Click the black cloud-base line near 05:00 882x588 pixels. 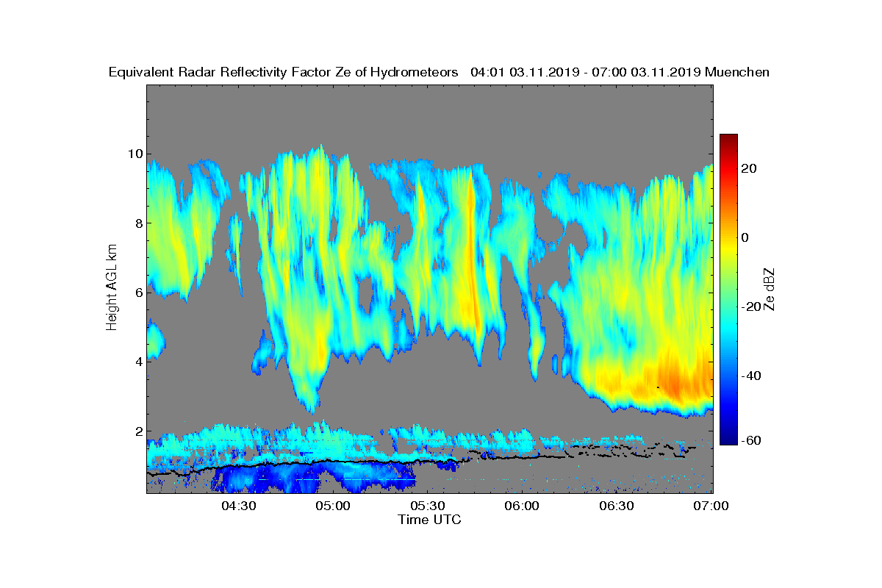pyautogui.click(x=334, y=462)
